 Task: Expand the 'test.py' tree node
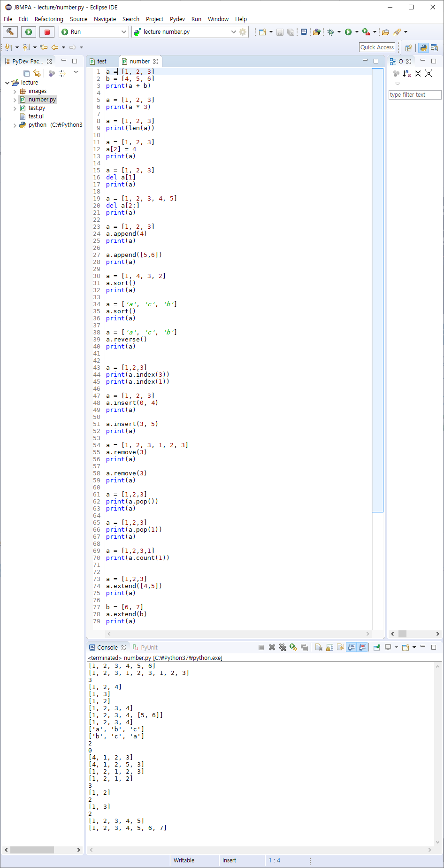point(15,108)
